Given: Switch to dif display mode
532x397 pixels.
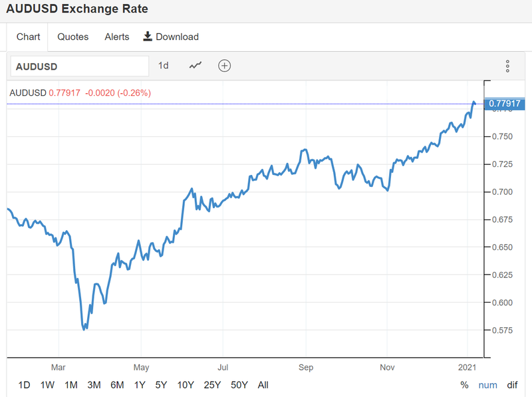Looking at the screenshot, I should click(x=512, y=384).
